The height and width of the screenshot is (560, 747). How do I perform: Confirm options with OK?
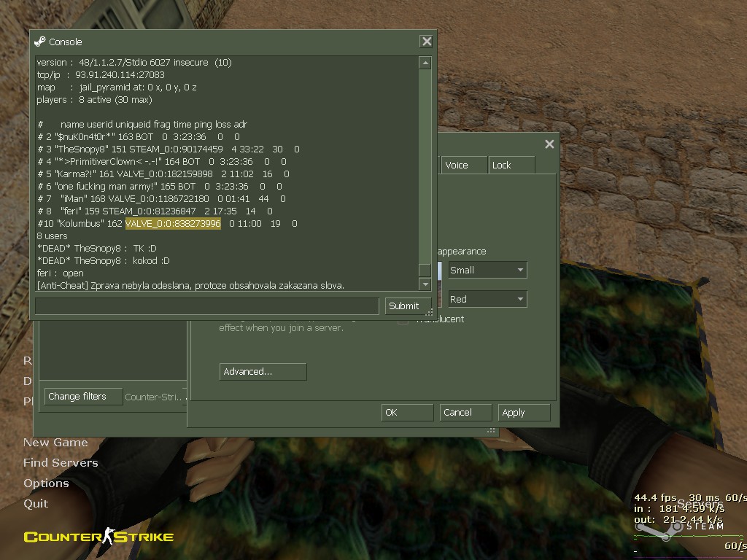point(407,413)
